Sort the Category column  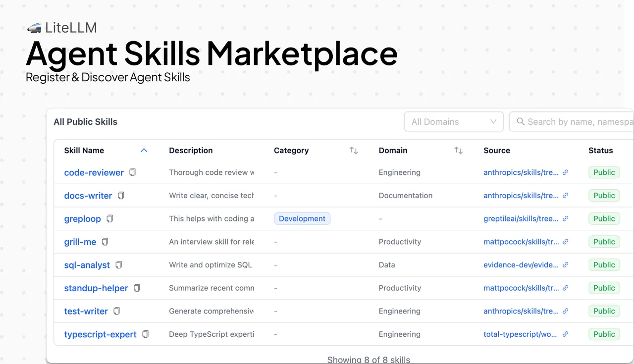(x=354, y=150)
